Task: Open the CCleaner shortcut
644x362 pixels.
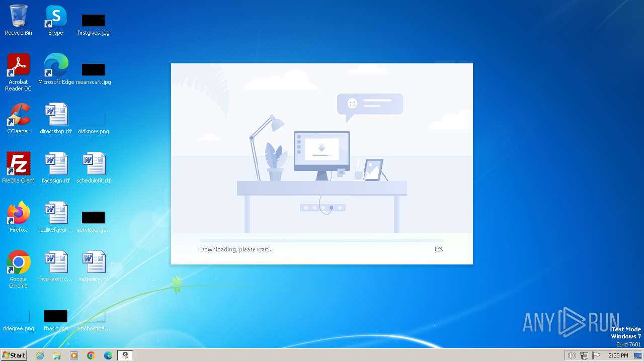Action: [x=18, y=119]
